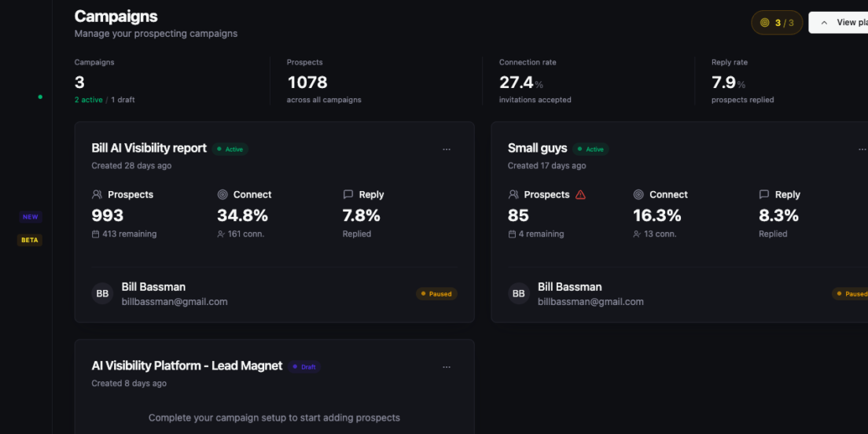Click the Draft badge on AI Visibility Platform campaign

[x=304, y=366]
